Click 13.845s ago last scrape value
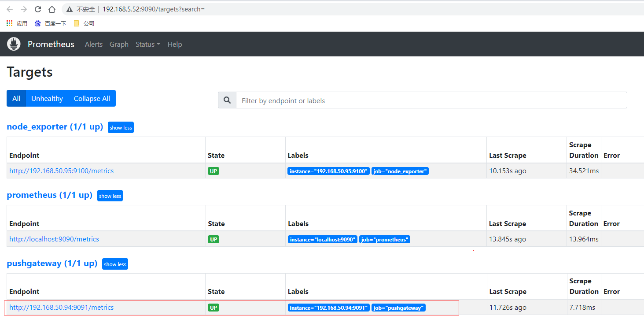The height and width of the screenshot is (319, 644). pyautogui.click(x=508, y=239)
